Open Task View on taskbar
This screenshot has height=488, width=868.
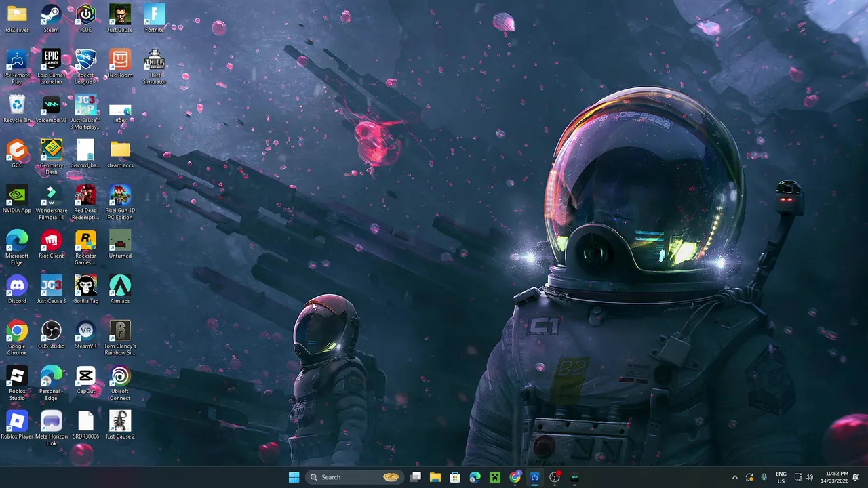[x=416, y=477]
